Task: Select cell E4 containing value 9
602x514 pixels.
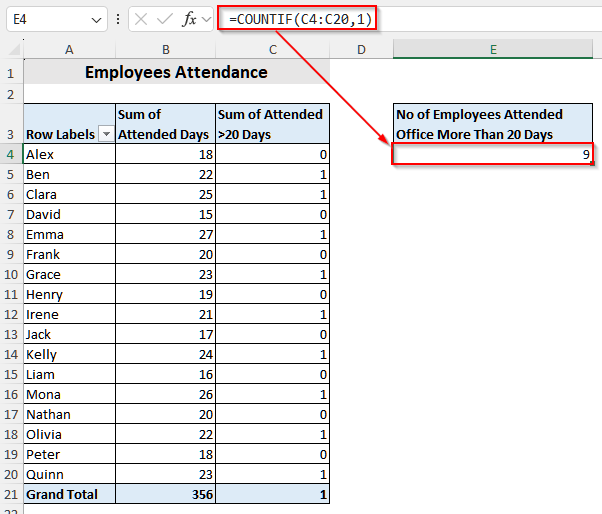Action: point(494,154)
